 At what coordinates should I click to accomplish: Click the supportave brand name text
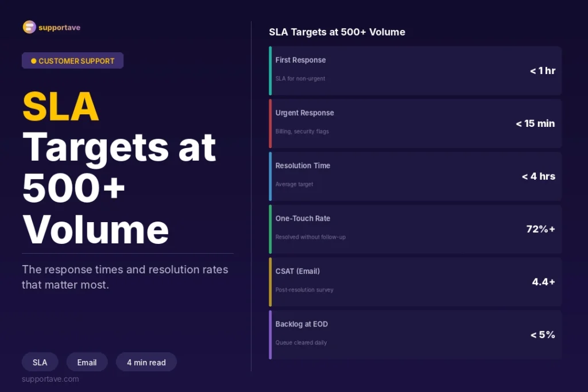click(59, 28)
